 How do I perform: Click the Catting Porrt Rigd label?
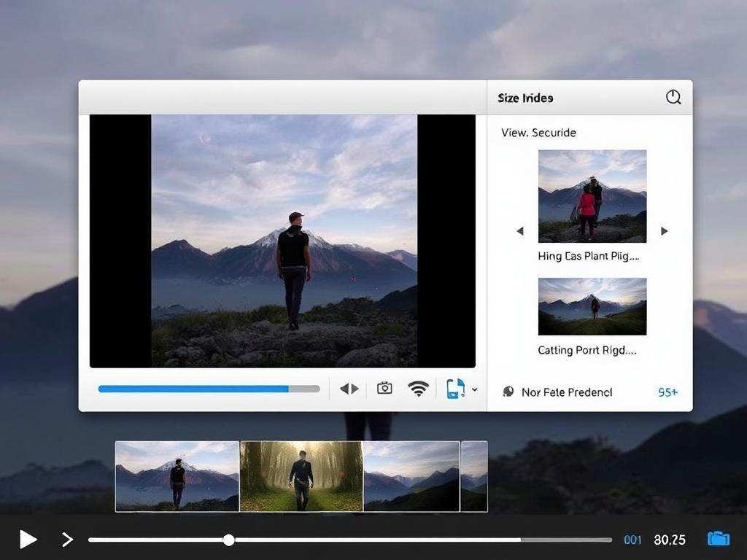(x=587, y=351)
